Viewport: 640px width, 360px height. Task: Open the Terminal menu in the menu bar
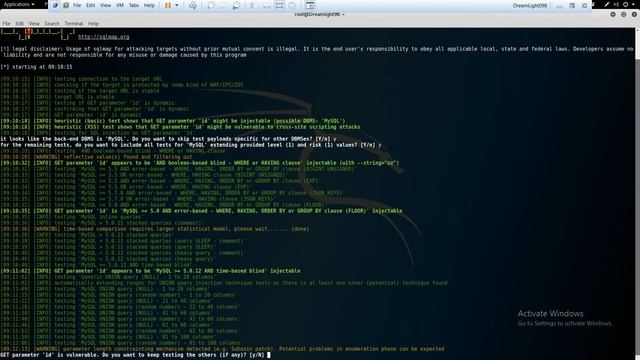(x=73, y=24)
